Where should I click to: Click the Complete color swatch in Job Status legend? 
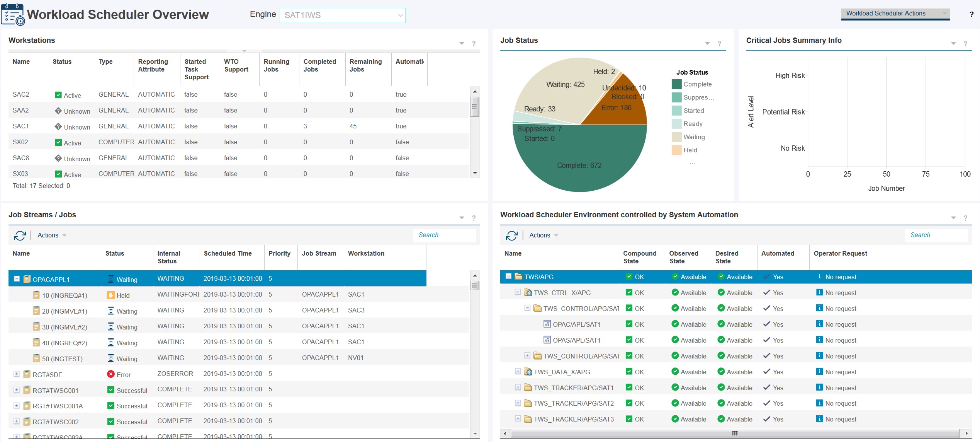pos(676,84)
